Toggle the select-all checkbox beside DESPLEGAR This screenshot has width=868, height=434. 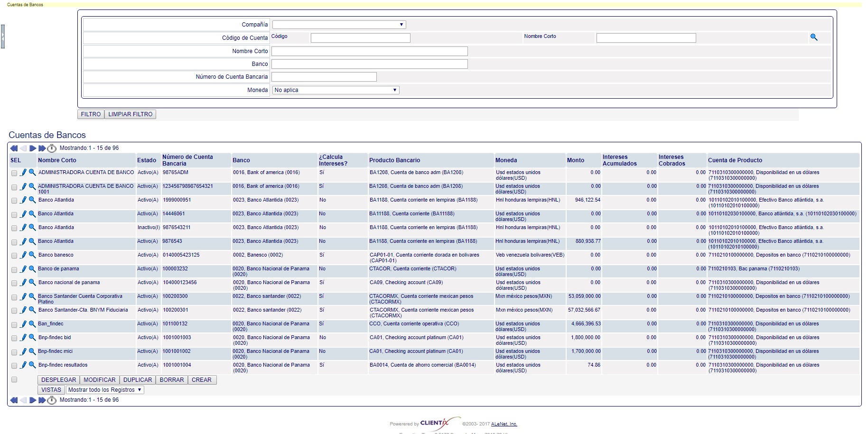point(14,379)
